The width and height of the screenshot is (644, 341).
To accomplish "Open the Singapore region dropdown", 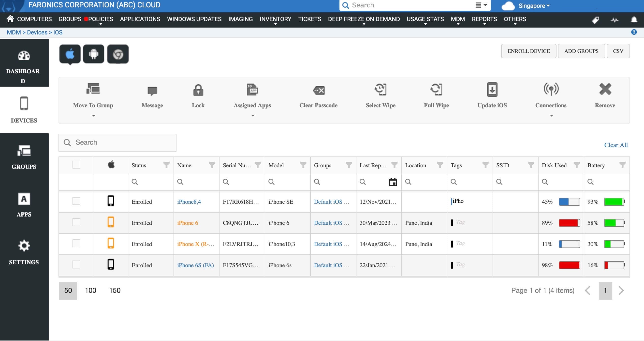I will point(534,6).
